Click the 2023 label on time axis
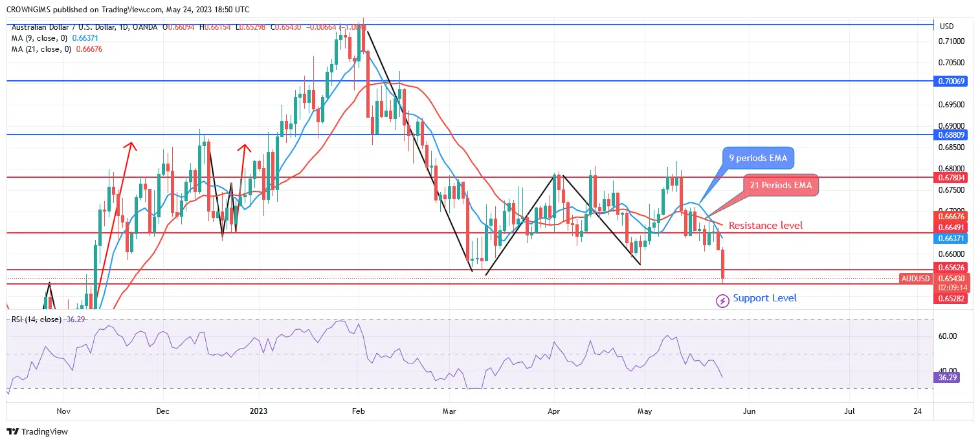 [258, 411]
